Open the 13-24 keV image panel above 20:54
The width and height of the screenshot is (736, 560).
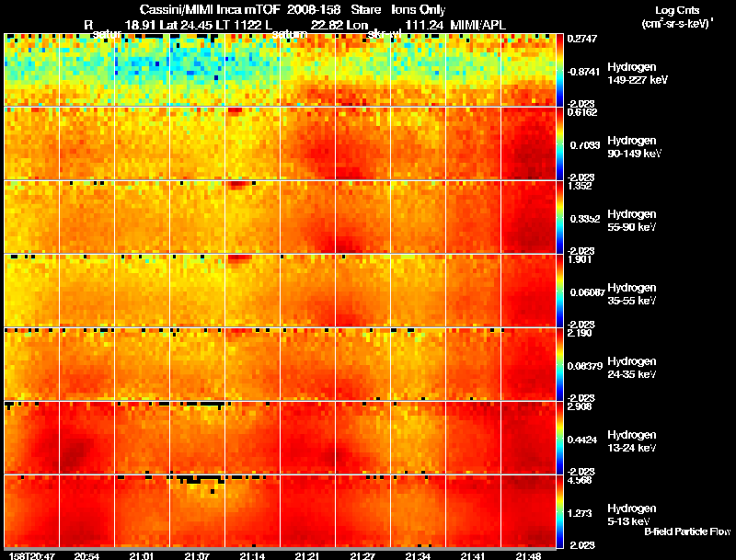click(x=86, y=438)
